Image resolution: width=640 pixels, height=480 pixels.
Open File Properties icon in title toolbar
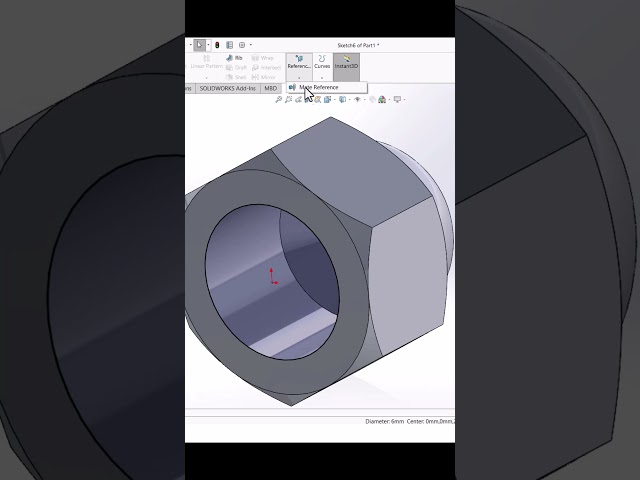229,45
